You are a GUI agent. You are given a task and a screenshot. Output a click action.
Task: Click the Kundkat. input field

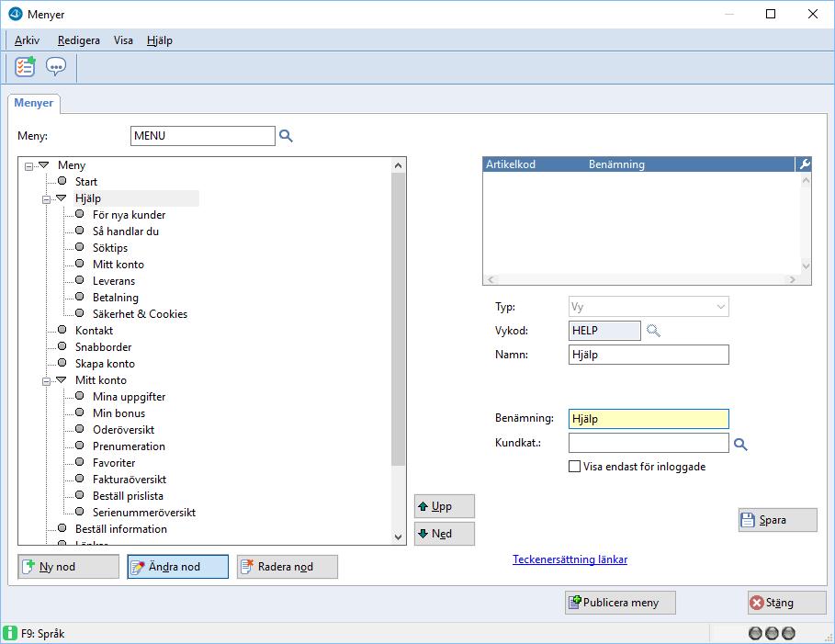[x=649, y=443]
